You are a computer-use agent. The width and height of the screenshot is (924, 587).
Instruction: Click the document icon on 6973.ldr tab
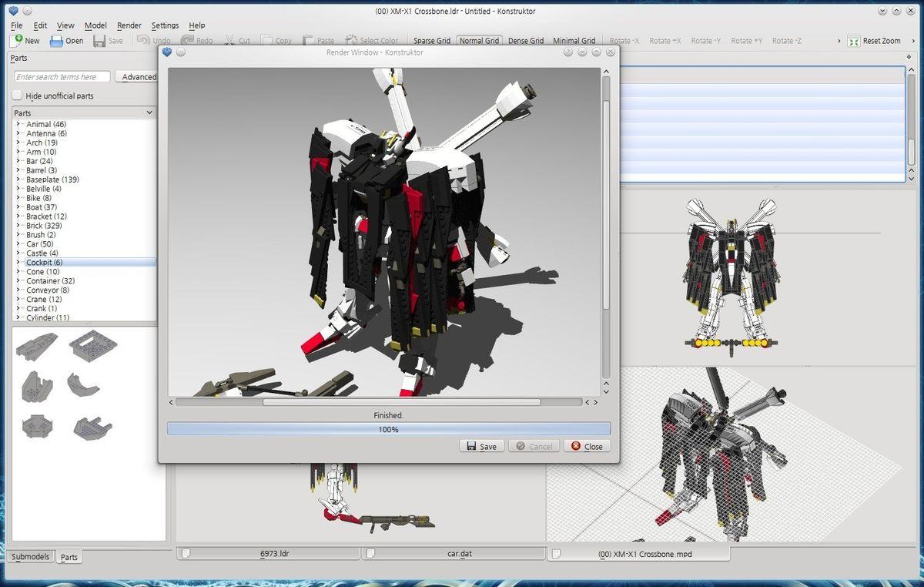coord(186,553)
